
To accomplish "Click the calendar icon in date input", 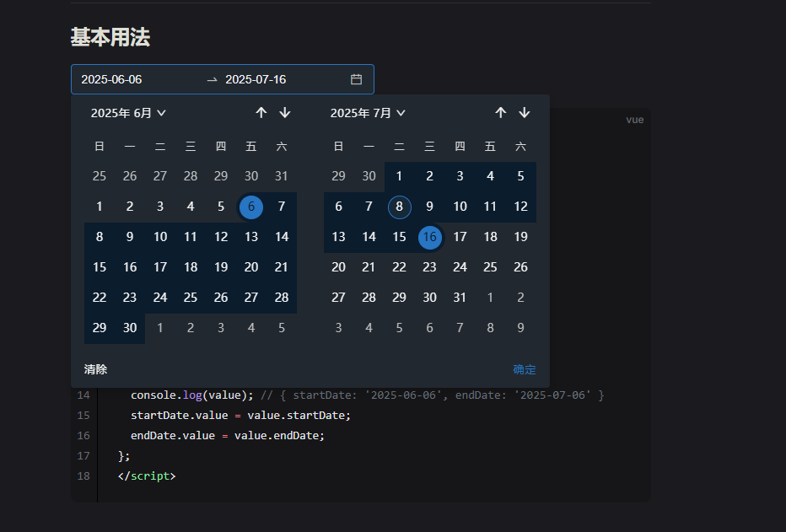I will click(x=356, y=79).
